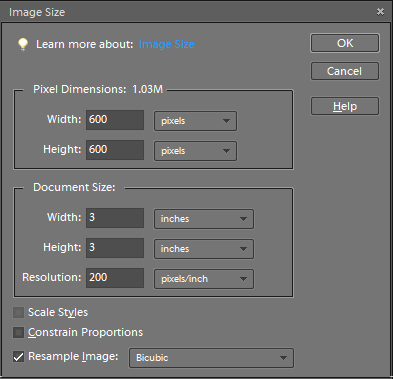Uncheck the Resample Image checkbox

click(x=18, y=357)
